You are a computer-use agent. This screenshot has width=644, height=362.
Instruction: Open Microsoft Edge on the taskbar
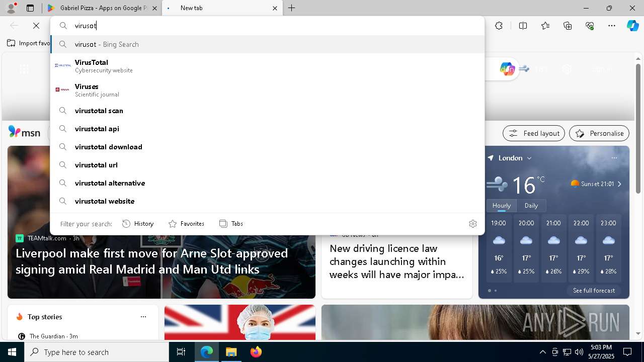pos(207,352)
